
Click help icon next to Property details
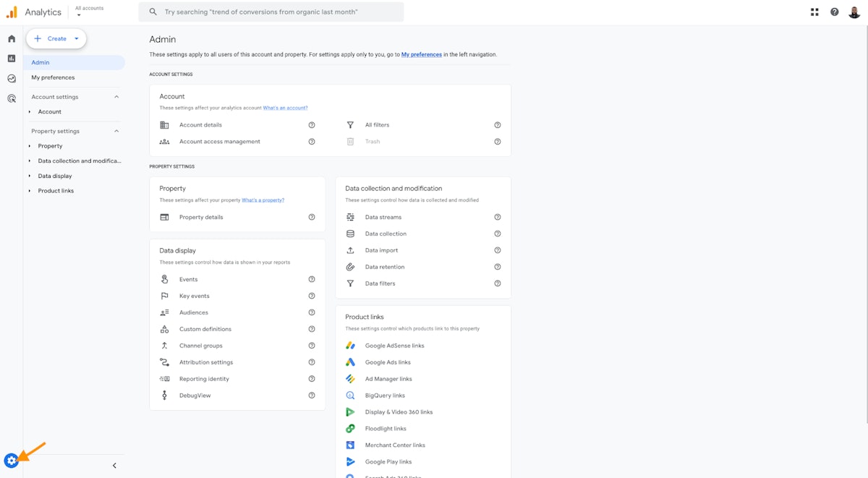(x=312, y=217)
